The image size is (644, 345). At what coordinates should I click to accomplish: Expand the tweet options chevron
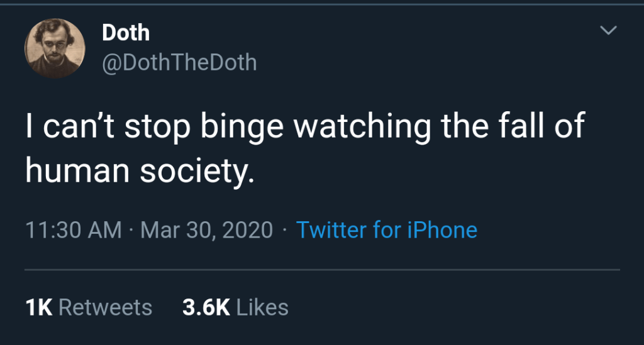608,30
